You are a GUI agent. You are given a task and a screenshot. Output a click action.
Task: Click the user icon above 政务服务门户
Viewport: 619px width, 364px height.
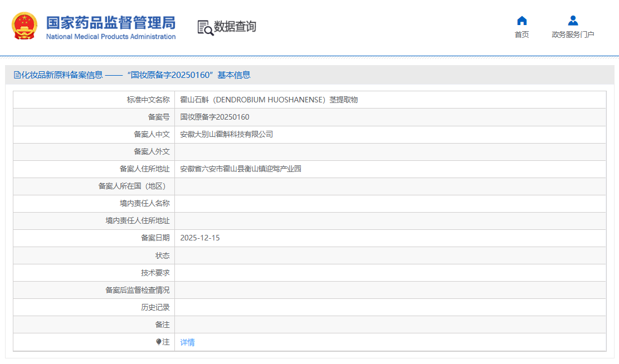click(x=573, y=21)
